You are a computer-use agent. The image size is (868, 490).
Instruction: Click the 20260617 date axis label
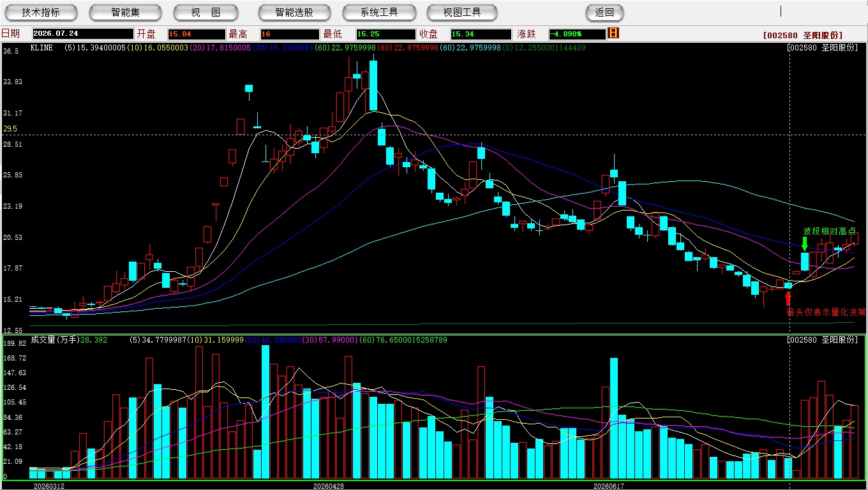(609, 486)
